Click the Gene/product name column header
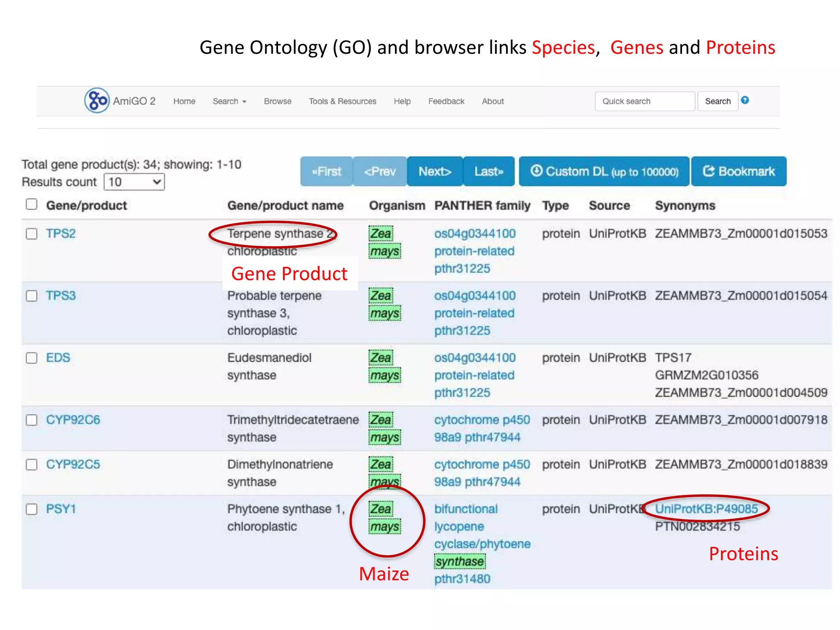This screenshot has height=630, width=840. [285, 205]
